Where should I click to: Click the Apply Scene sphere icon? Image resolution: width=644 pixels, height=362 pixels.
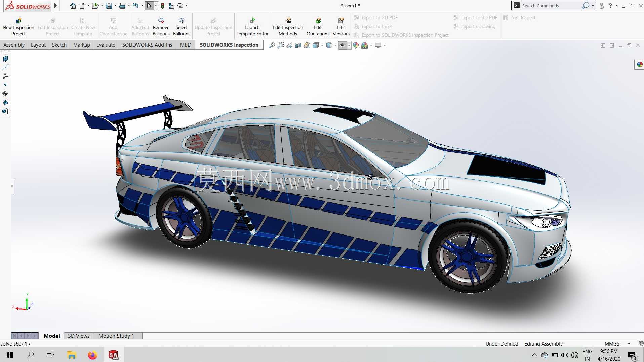pos(365,45)
